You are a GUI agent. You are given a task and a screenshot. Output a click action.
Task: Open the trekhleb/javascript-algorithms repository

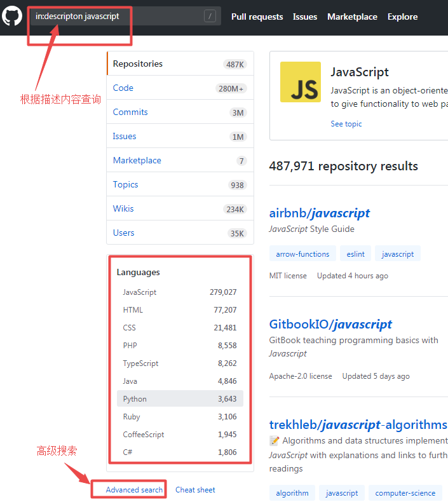coord(358,425)
